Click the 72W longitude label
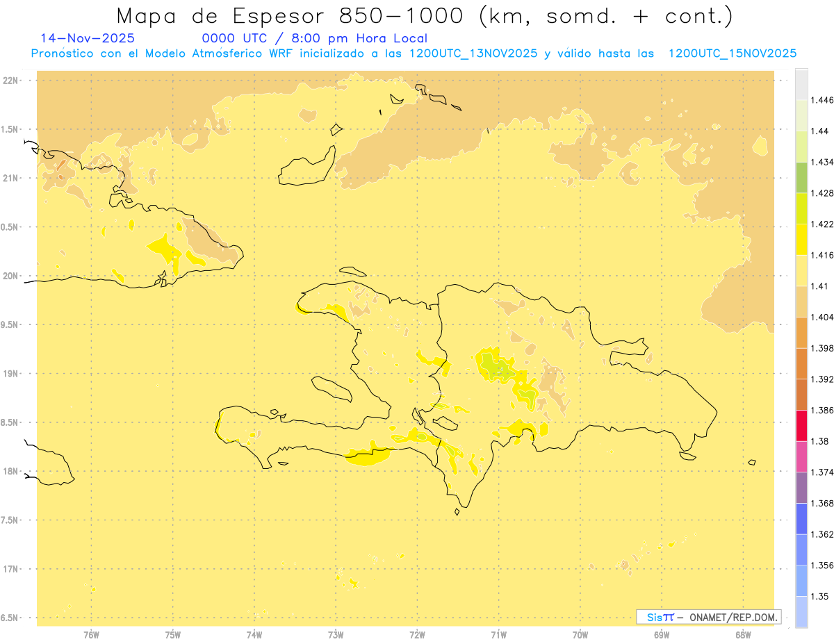Viewport: 834px width, 644px height. (417, 635)
